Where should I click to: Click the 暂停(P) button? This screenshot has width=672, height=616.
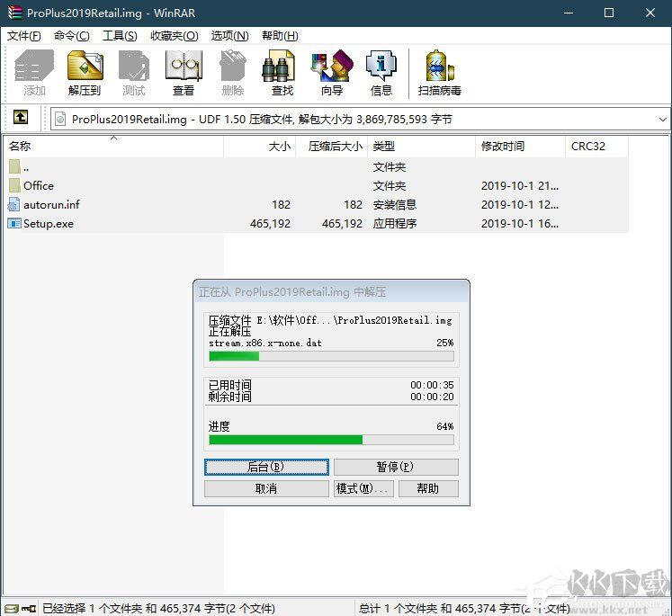396,467
